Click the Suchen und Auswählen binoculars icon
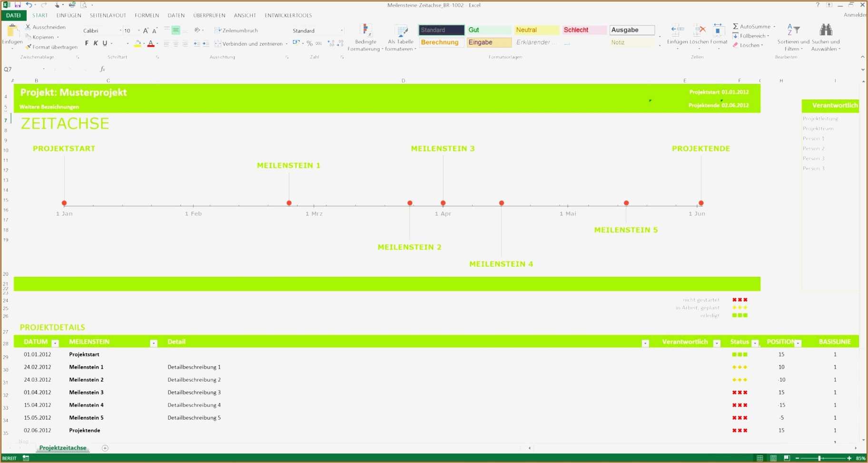The width and height of the screenshot is (868, 463). [827, 30]
